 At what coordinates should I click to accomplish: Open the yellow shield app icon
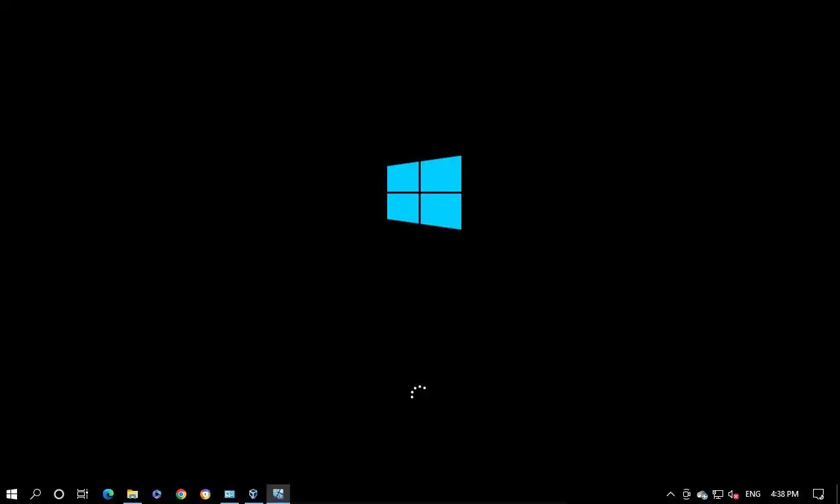tap(205, 494)
